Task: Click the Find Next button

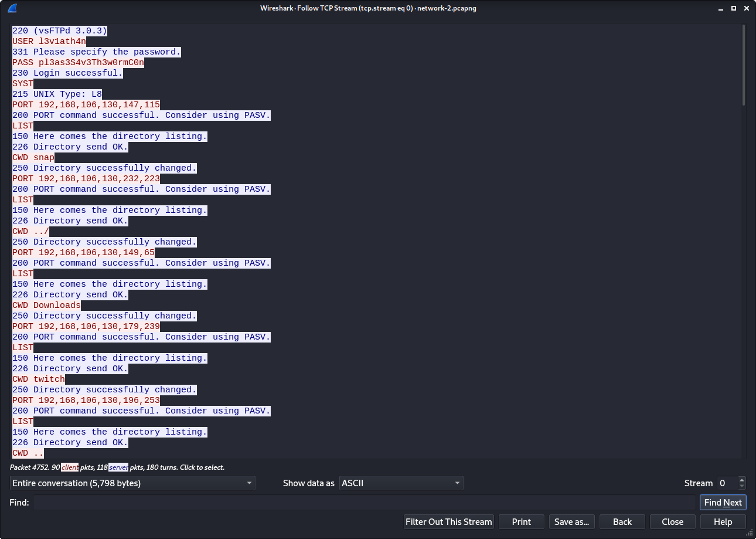Action: tap(723, 503)
